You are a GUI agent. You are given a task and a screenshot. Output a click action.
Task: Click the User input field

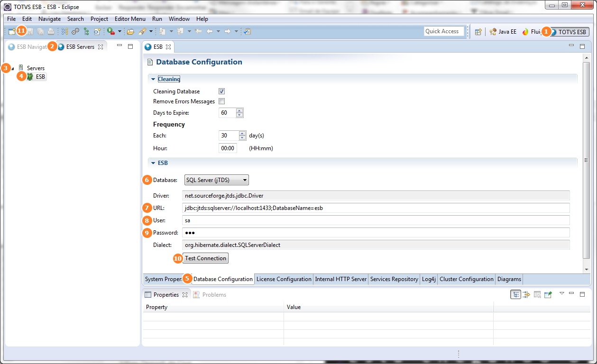[x=376, y=220]
